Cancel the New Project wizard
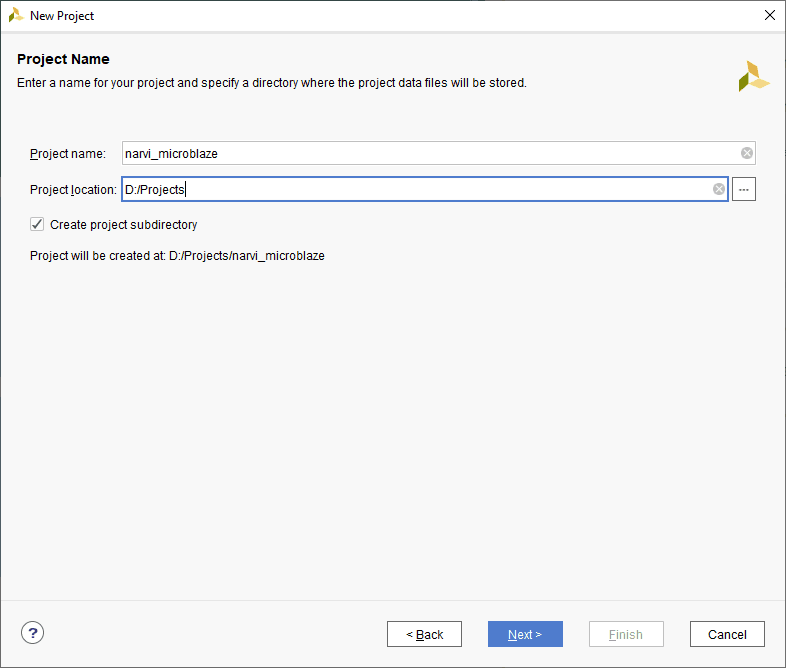This screenshot has width=786, height=668. (727, 634)
